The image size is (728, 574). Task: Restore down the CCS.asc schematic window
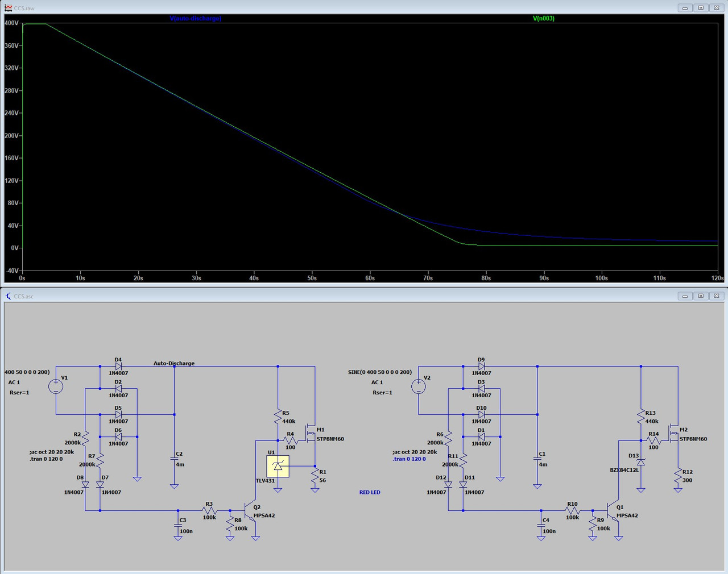click(x=701, y=296)
